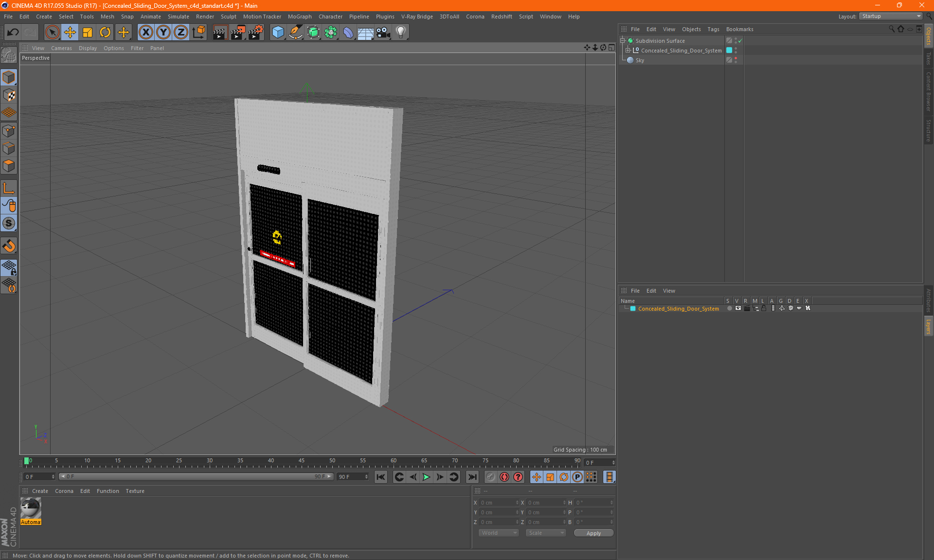Toggle layer Render icon
Image resolution: width=934 pixels, height=560 pixels.
point(747,308)
